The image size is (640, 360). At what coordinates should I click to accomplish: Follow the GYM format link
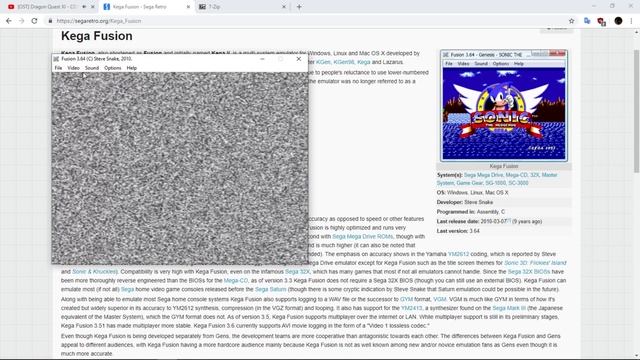[x=407, y=299]
